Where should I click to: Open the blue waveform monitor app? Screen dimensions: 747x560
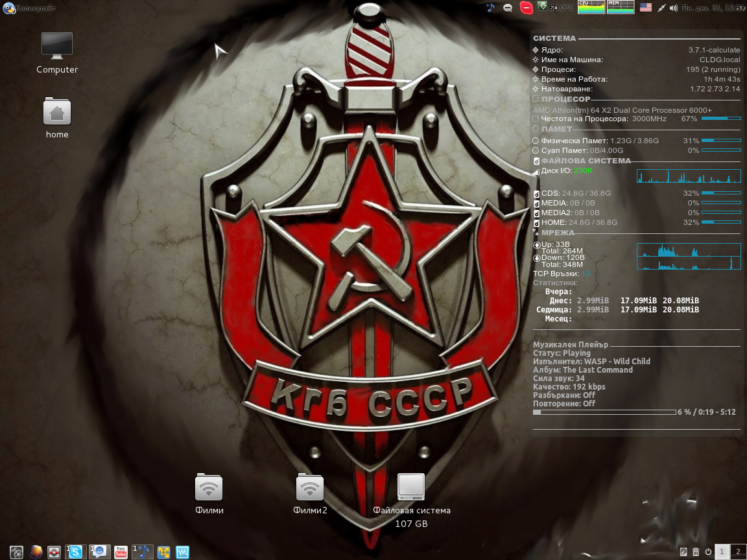[x=182, y=552]
